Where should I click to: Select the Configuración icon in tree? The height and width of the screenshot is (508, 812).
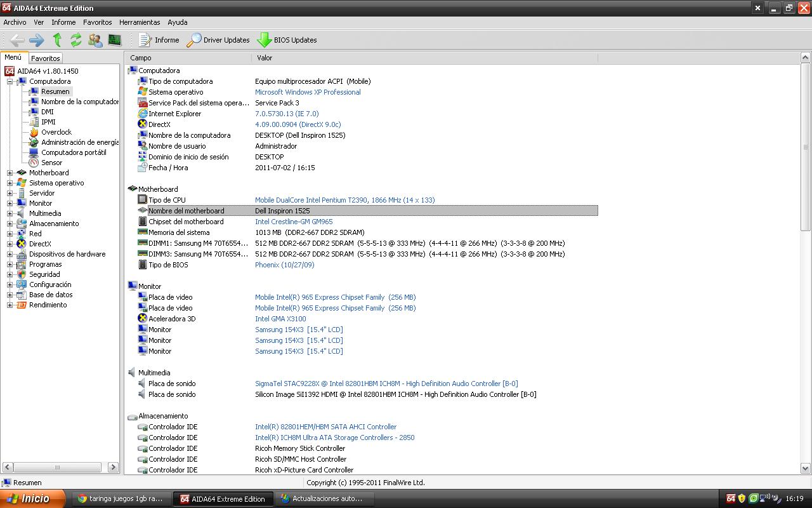click(22, 284)
